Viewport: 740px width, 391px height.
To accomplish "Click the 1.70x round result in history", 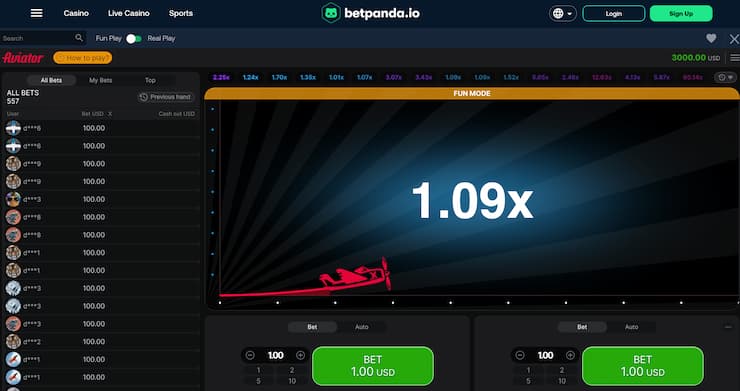I will tap(279, 77).
